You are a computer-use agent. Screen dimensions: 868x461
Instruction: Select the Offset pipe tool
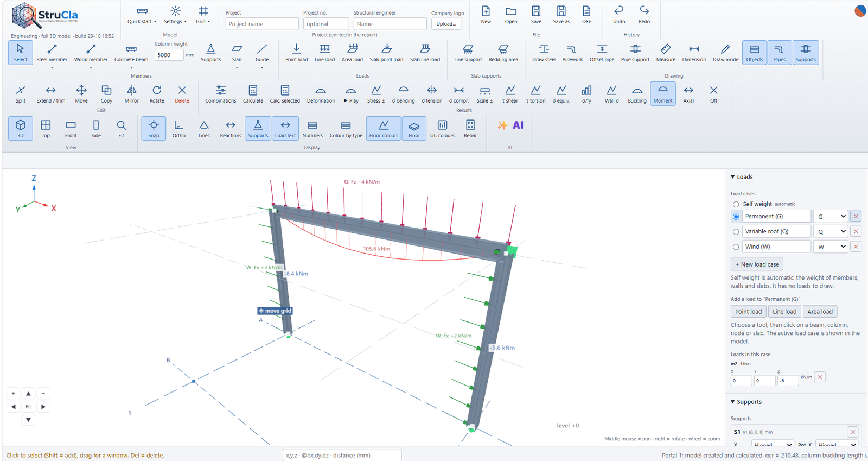pyautogui.click(x=602, y=53)
